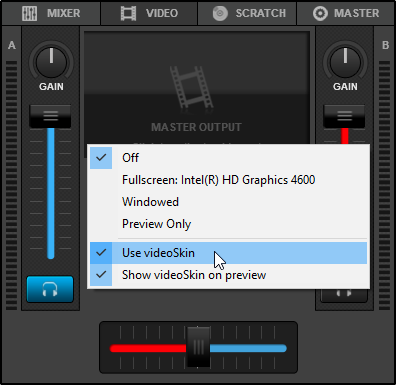Click the partly hidden deck B cue button

(x=344, y=295)
